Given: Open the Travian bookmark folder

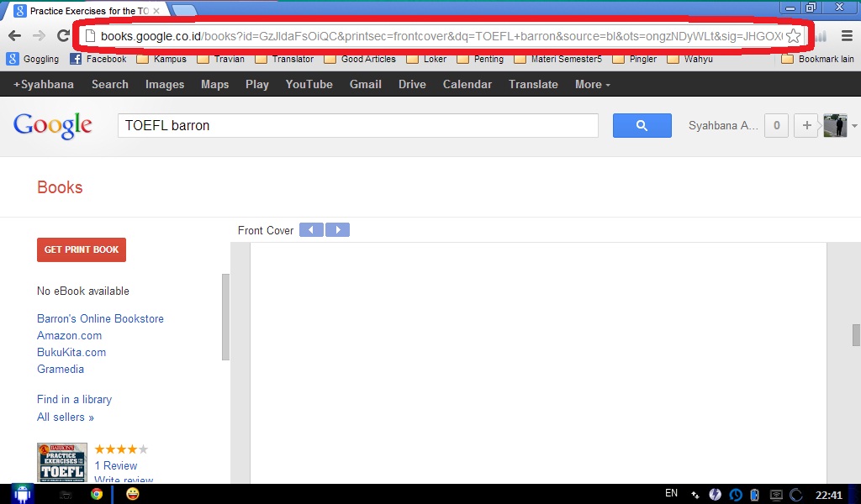Looking at the screenshot, I should point(221,59).
